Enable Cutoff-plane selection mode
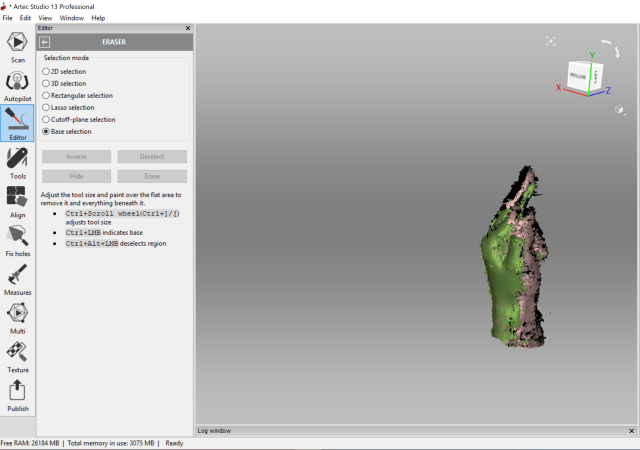Image resolution: width=640 pixels, height=450 pixels. (46, 119)
